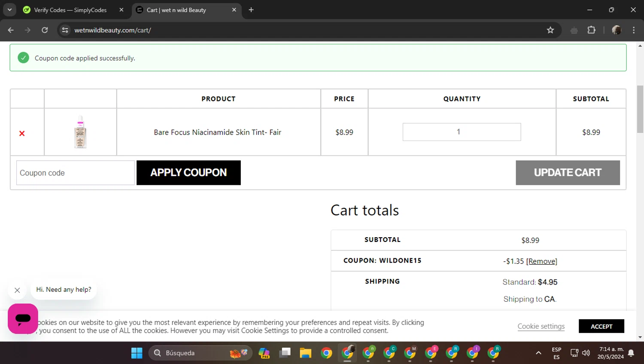Open the Bare Focus Skin Tint product thumbnail
Image resolution: width=644 pixels, height=364 pixels.
point(80,132)
